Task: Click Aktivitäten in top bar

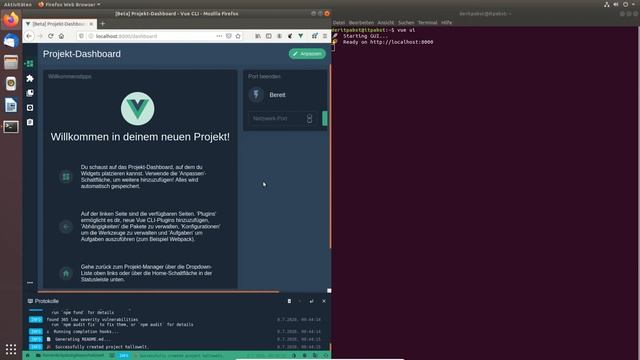Action: click(18, 4)
